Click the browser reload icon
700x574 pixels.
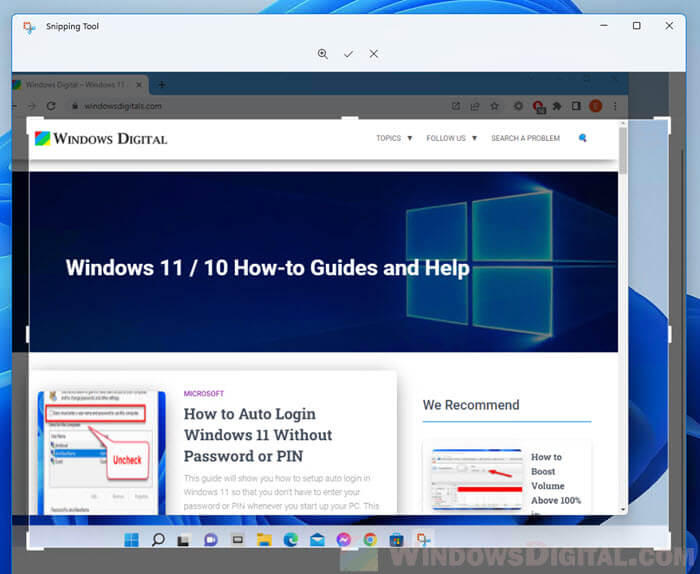[x=51, y=106]
